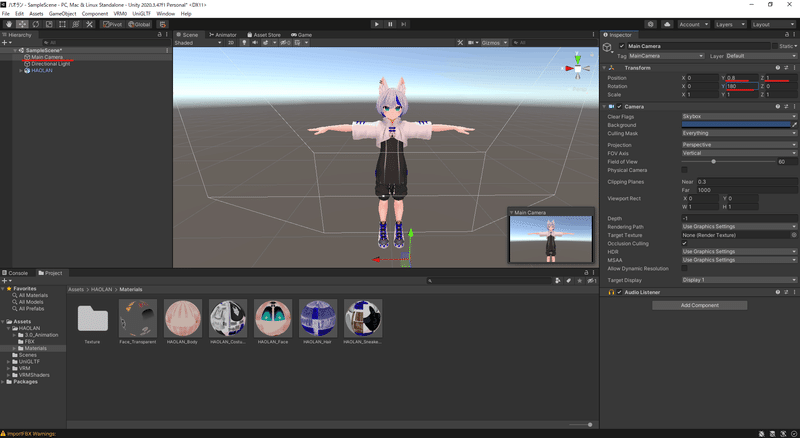Click the grid snapping icon in toolbar

[163, 24]
